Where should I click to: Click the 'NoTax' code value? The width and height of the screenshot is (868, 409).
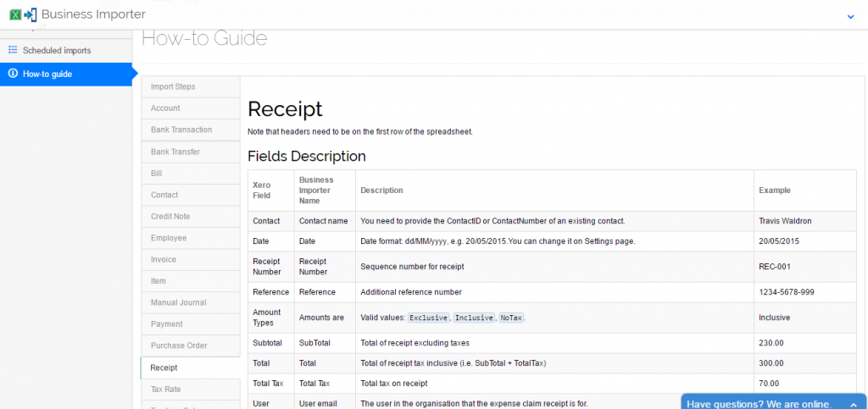511,318
